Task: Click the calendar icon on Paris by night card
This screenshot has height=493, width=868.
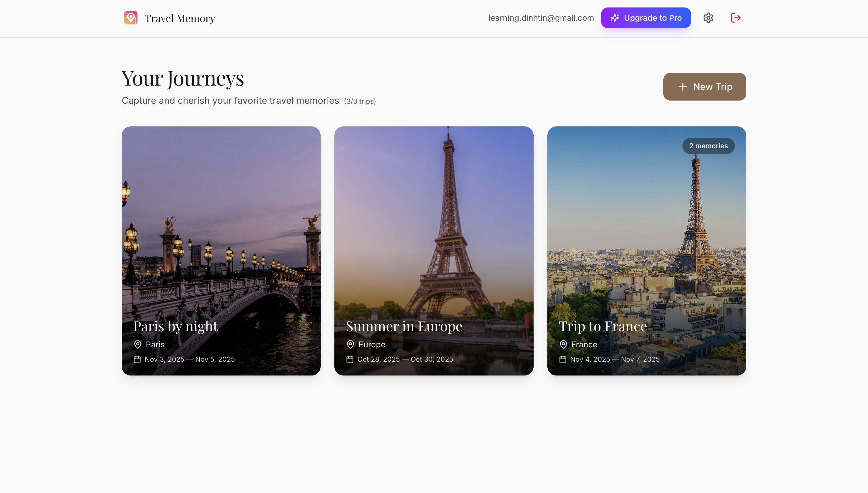Action: click(138, 359)
